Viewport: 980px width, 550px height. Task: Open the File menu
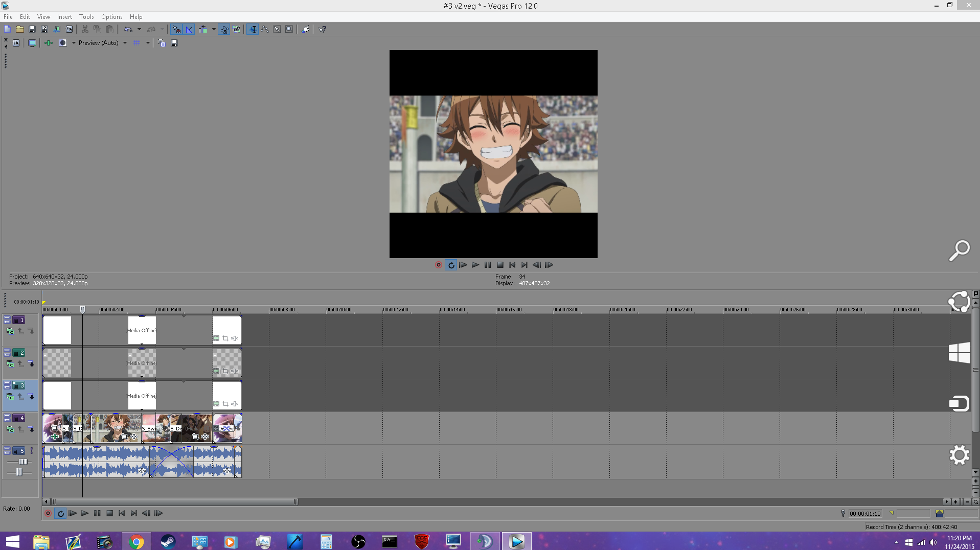(x=8, y=17)
